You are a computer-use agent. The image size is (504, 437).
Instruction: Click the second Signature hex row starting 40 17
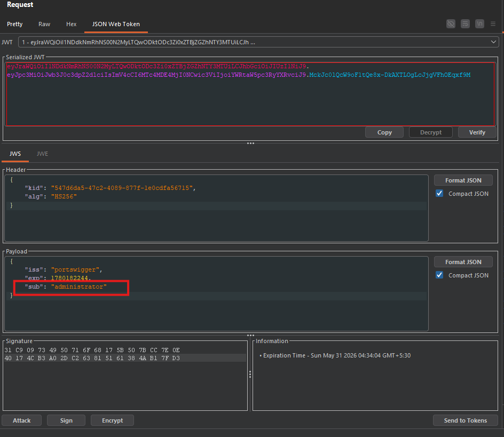(92, 358)
